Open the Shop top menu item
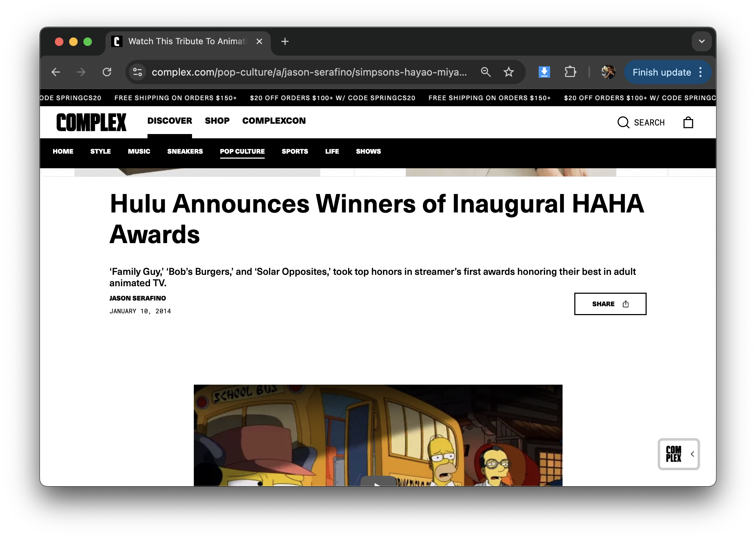 tap(217, 120)
